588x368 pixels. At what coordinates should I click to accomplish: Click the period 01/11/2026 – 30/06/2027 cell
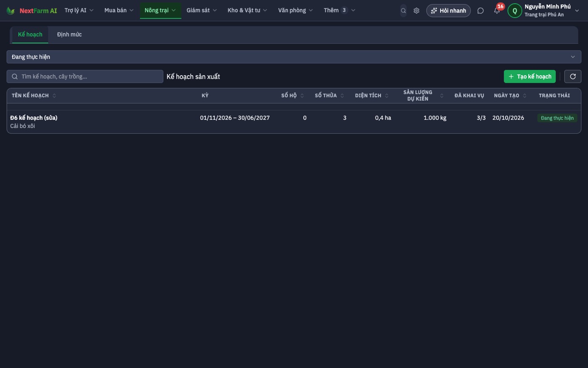point(235,118)
